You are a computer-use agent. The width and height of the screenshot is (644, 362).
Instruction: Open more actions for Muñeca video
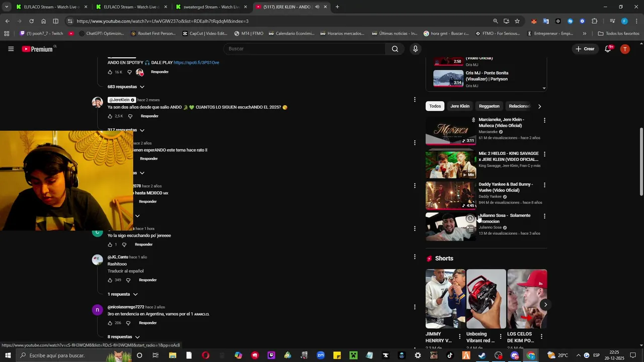pos(544,120)
